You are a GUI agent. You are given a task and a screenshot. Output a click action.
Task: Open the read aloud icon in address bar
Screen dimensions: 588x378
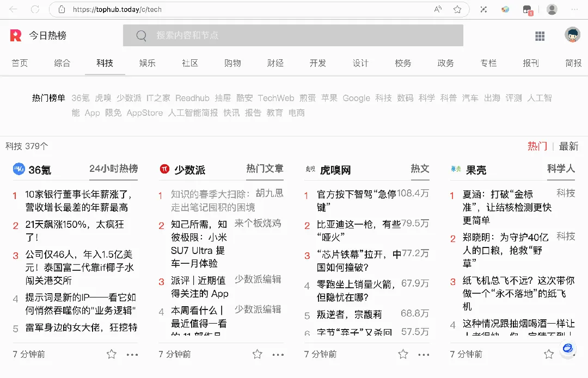click(438, 9)
